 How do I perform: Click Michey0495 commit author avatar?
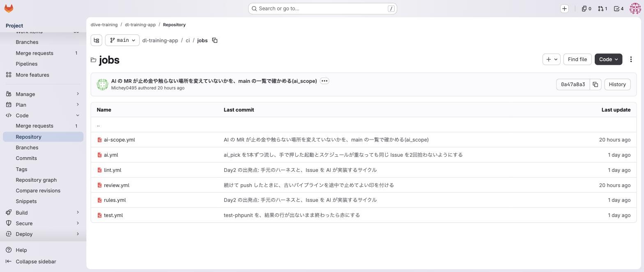click(102, 85)
